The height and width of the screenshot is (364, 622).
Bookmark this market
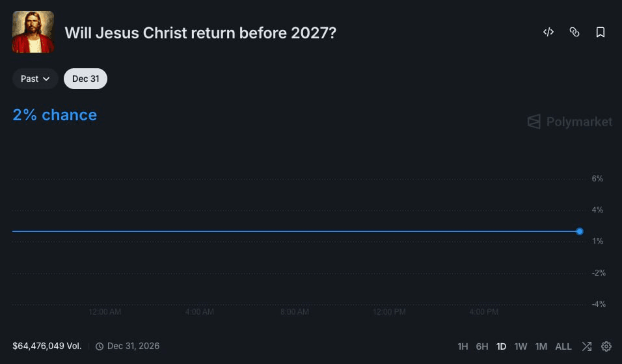(601, 32)
